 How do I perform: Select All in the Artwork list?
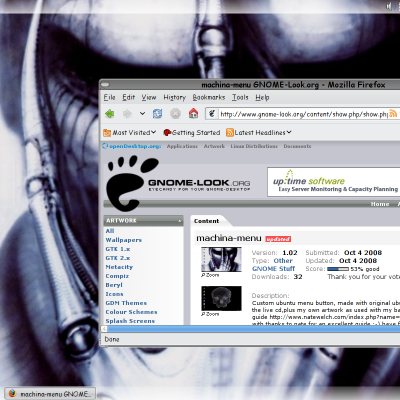pos(110,231)
